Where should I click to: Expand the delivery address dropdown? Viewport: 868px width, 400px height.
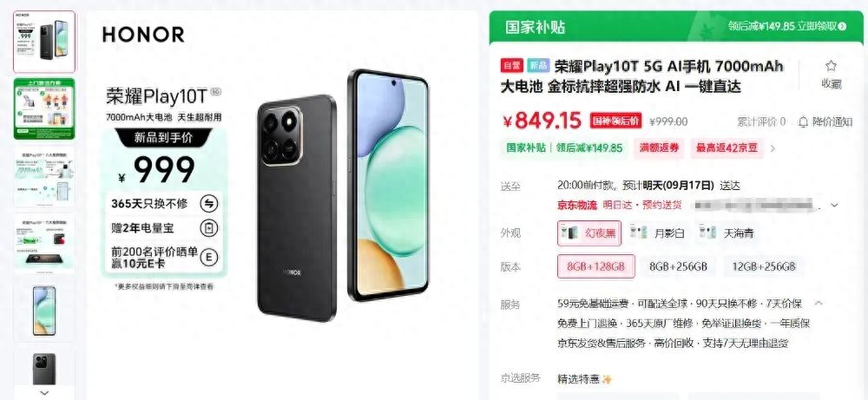click(x=834, y=206)
